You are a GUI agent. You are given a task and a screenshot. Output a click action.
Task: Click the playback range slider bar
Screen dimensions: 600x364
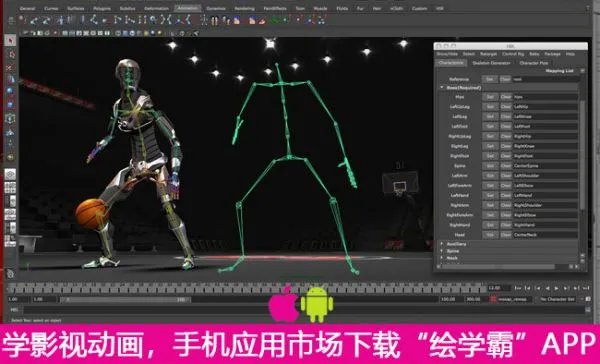pyautogui.click(x=126, y=299)
